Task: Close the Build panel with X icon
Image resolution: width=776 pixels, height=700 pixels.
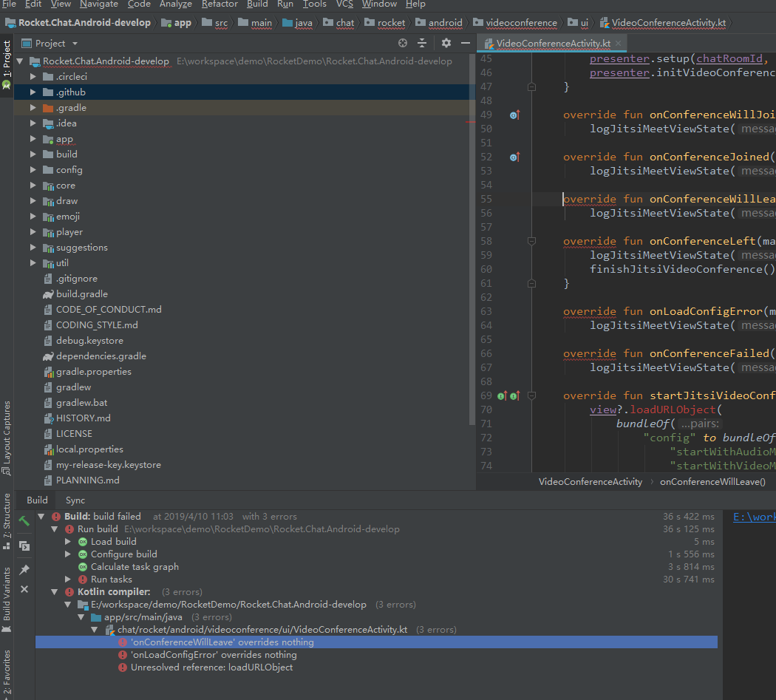Action: [x=24, y=589]
